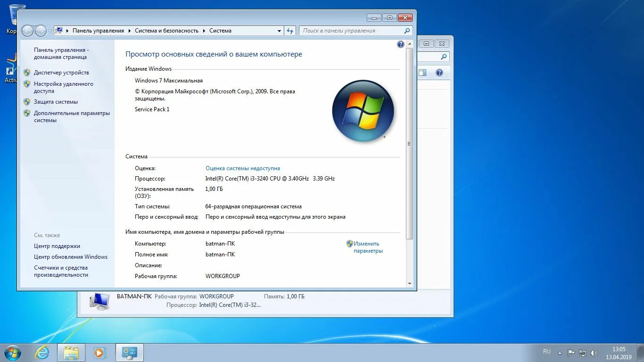This screenshot has width=644, height=362.
Task: Refresh the page with the refresh button
Action: (x=290, y=31)
